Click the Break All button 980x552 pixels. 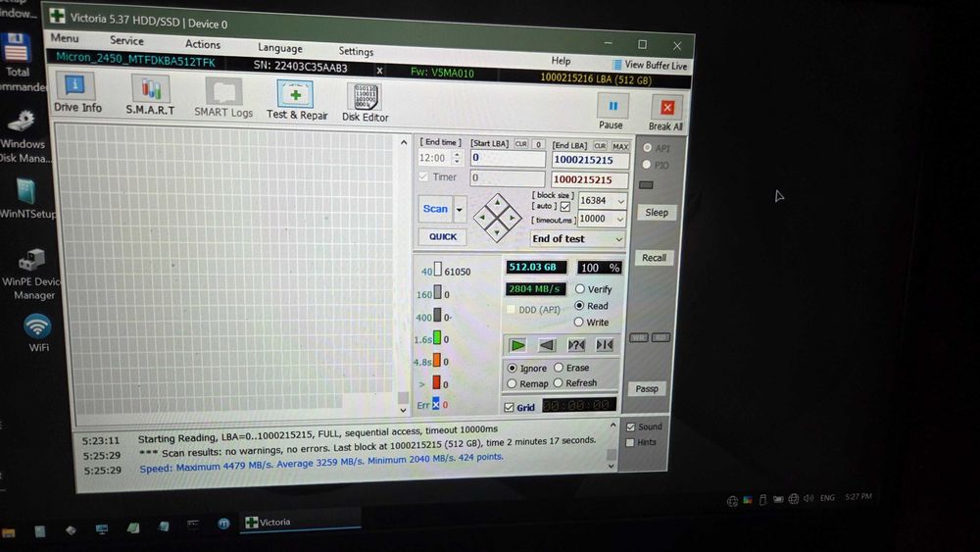point(665,113)
